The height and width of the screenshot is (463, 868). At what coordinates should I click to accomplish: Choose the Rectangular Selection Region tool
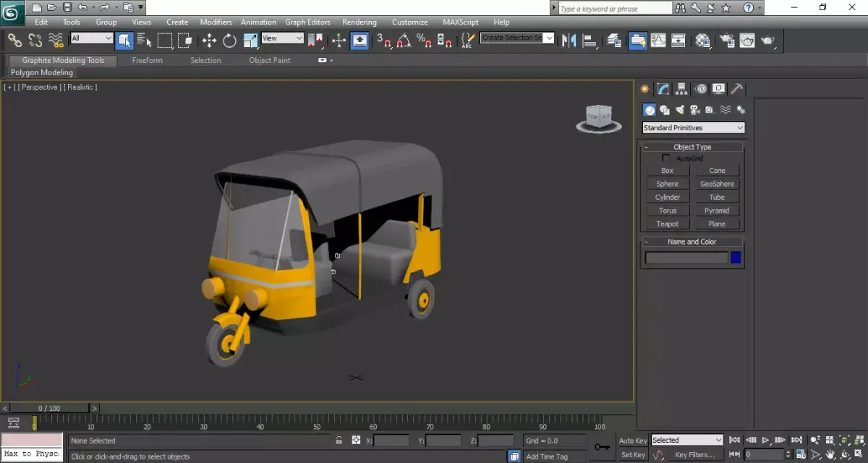click(x=165, y=40)
